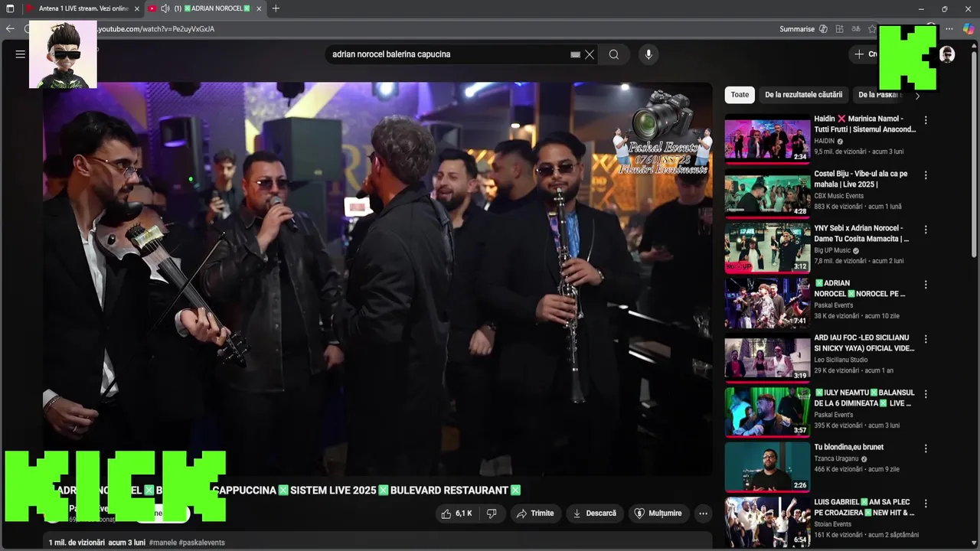The height and width of the screenshot is (551, 980).
Task: Select the De la Paskal filter chip
Action: pos(879,95)
